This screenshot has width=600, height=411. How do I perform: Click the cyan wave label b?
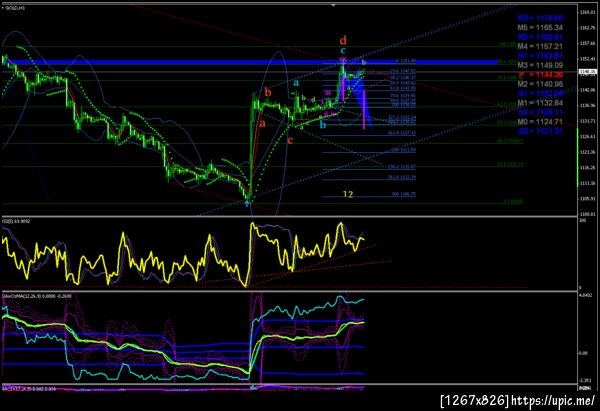[323, 124]
